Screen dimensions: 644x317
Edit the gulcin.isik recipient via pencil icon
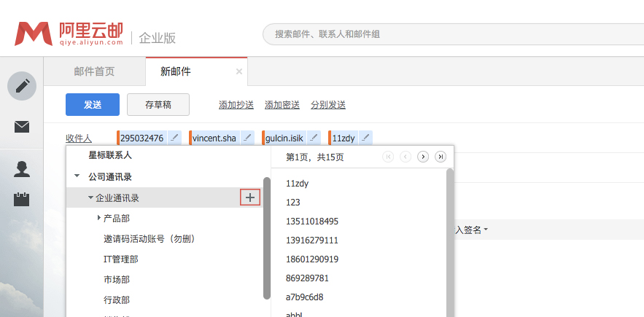coord(314,138)
